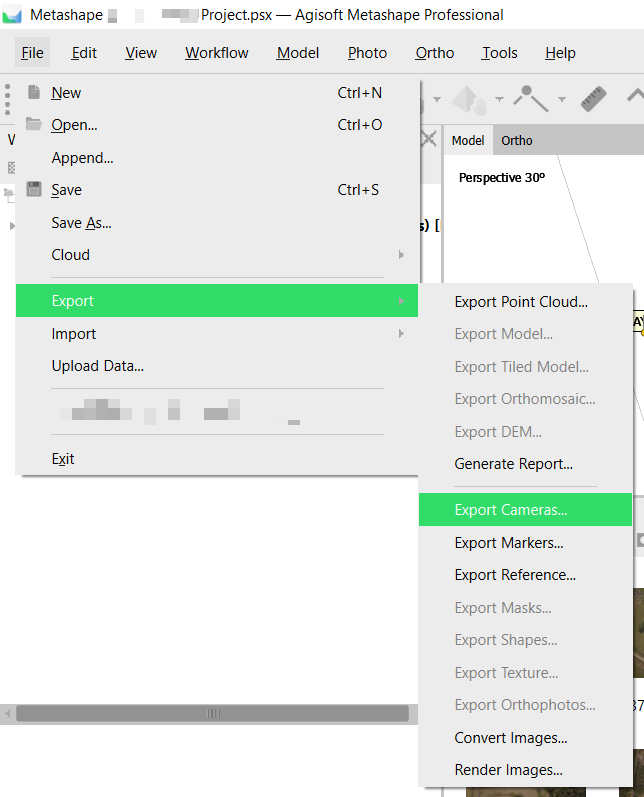Open the Model menu
This screenshot has height=797, width=644.
point(298,52)
